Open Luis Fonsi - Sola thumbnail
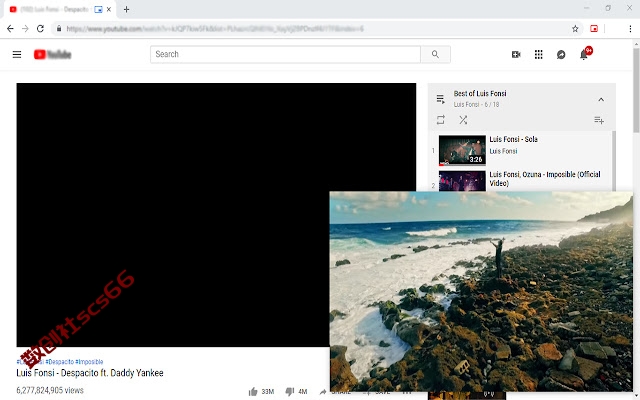 pos(462,150)
